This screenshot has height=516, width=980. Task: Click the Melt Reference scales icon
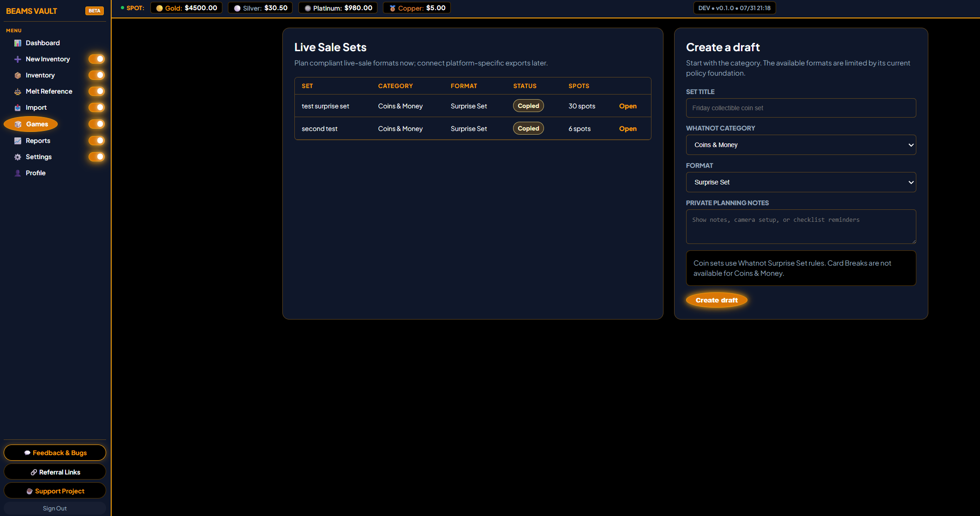point(18,91)
